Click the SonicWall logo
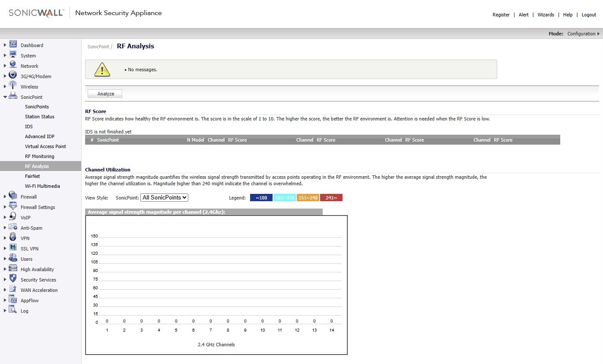 [x=36, y=13]
